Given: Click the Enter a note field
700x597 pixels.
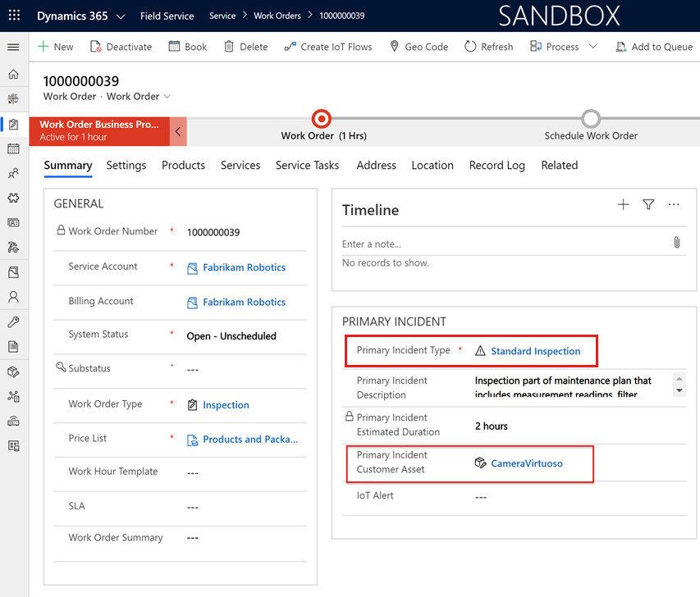Looking at the screenshot, I should [505, 244].
